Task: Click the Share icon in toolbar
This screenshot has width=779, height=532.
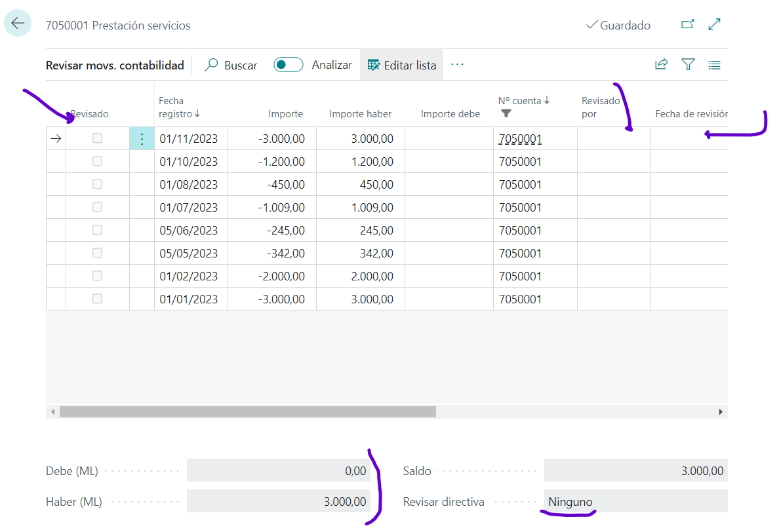Action: tap(661, 64)
